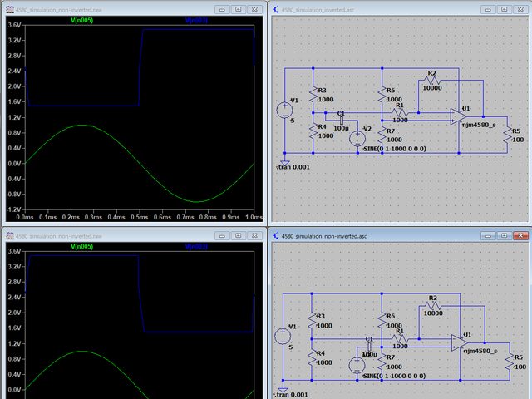Click the R7 resistor symbol in non-inverted schematic
This screenshot has height=399, width=532.
tap(382, 362)
